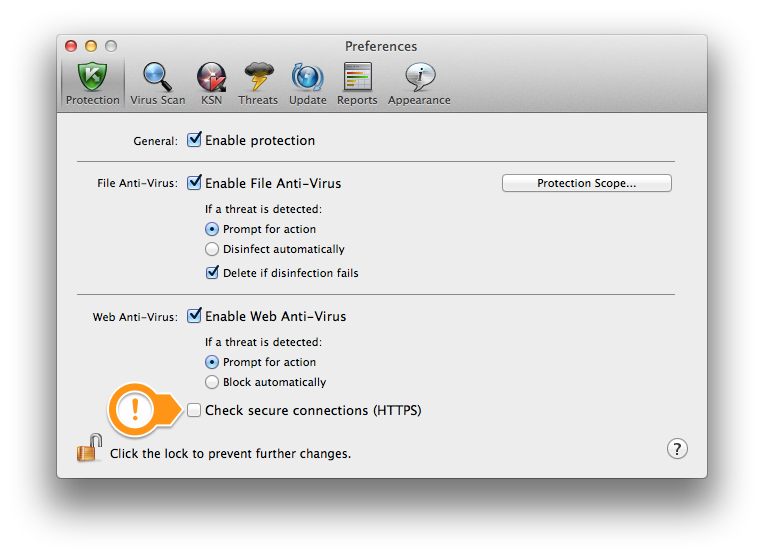The height and width of the screenshot is (557, 764).
Task: Open the Reports preferences pane
Action: 357,83
